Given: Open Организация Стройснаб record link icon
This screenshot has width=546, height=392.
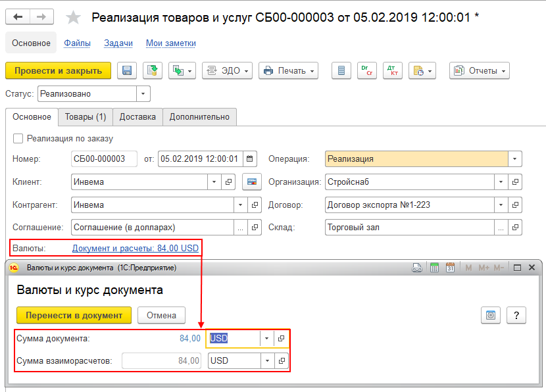Looking at the screenshot, I should pyautogui.click(x=515, y=182).
